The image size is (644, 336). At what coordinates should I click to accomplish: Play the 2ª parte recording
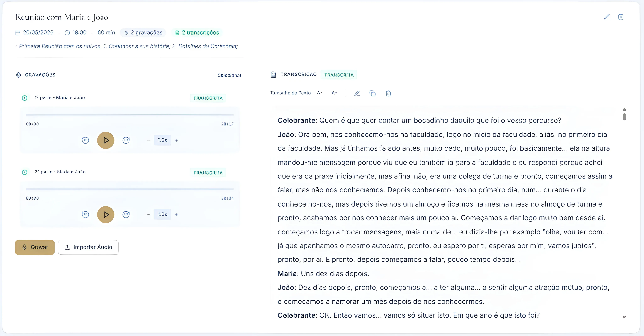coord(106,214)
